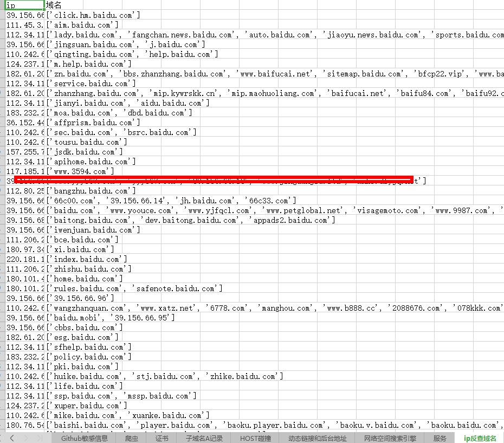This screenshot has height=443, width=504.
Task: Select the 'bce.baidu.com' cell
Action: pos(82,240)
